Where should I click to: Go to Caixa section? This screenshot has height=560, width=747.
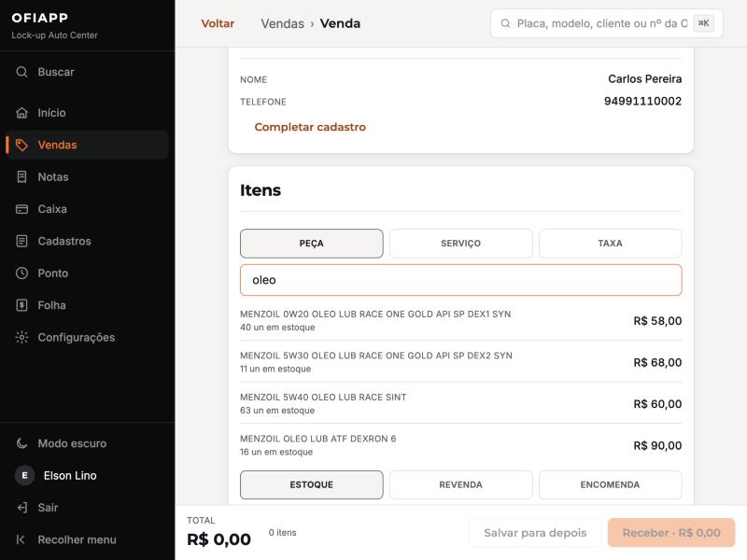point(87,209)
